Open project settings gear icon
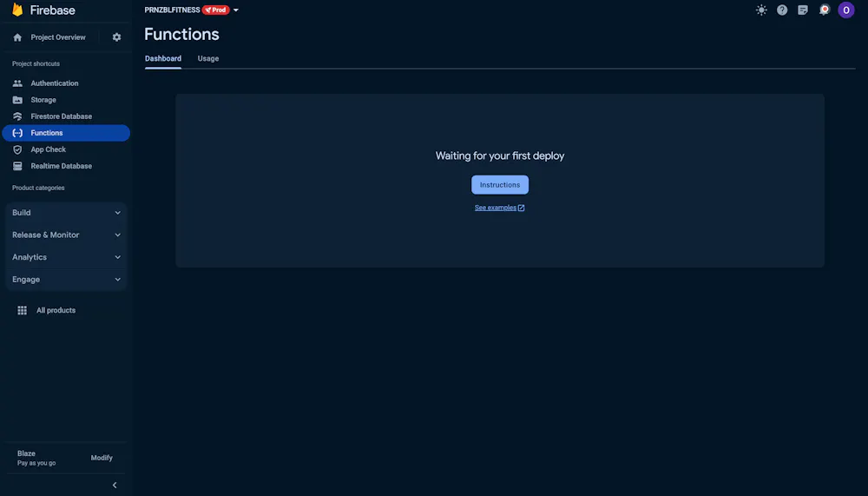 point(116,37)
